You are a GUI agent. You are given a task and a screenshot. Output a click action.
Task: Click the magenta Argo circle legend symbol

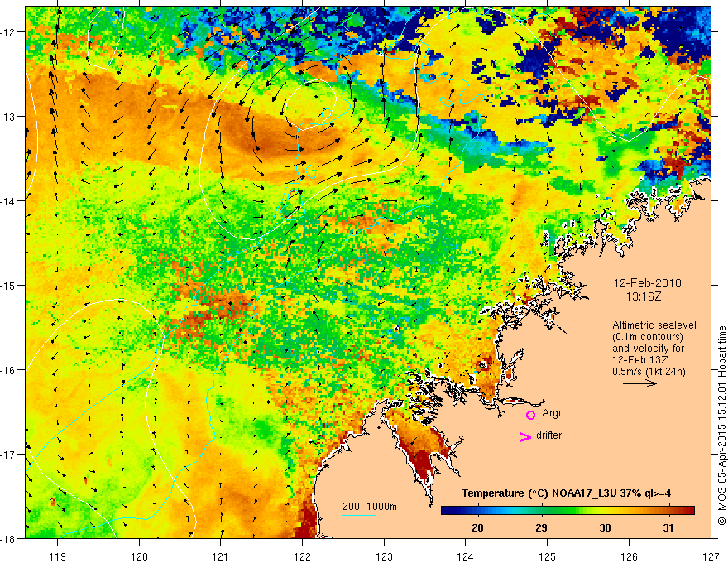tap(530, 415)
